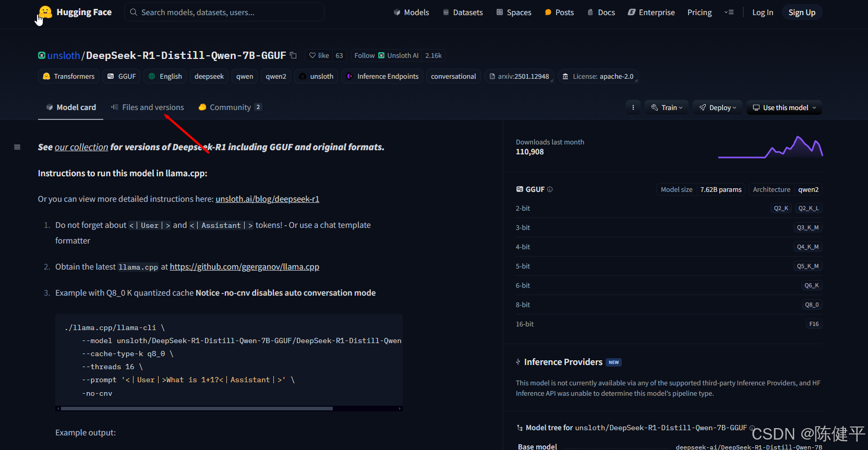Open the like count 63
The height and width of the screenshot is (450, 868).
(x=339, y=55)
